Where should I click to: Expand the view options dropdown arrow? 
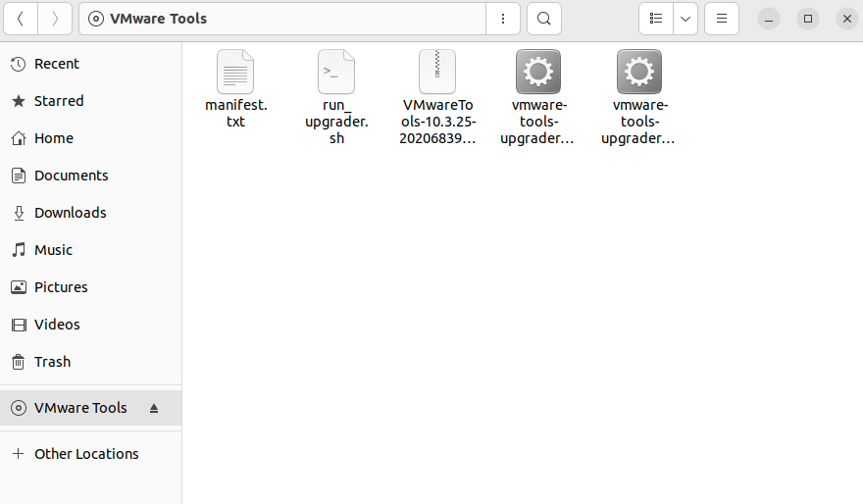pyautogui.click(x=685, y=19)
